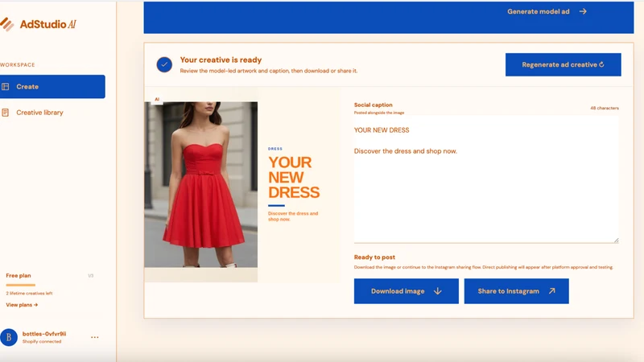Viewport: 644px width, 362px height.
Task: Click the WORKSPACE section label
Action: click(17, 65)
